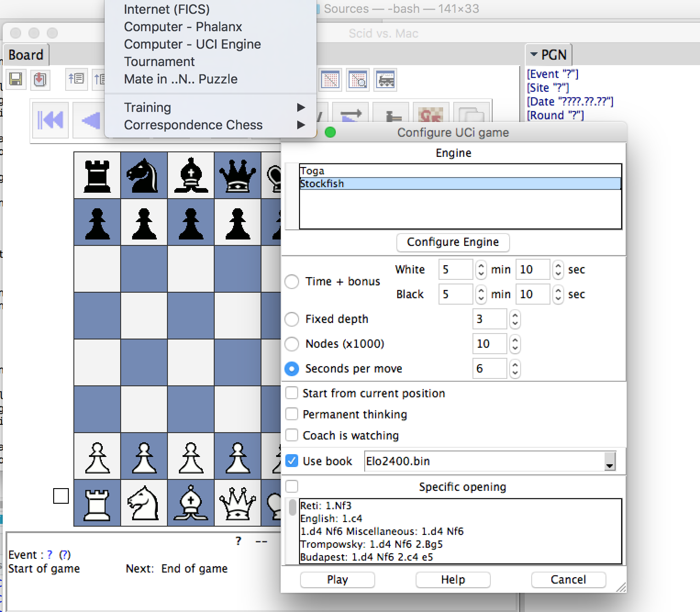Open the Elo2400.bin book dropdown
The image size is (700, 612).
click(610, 462)
